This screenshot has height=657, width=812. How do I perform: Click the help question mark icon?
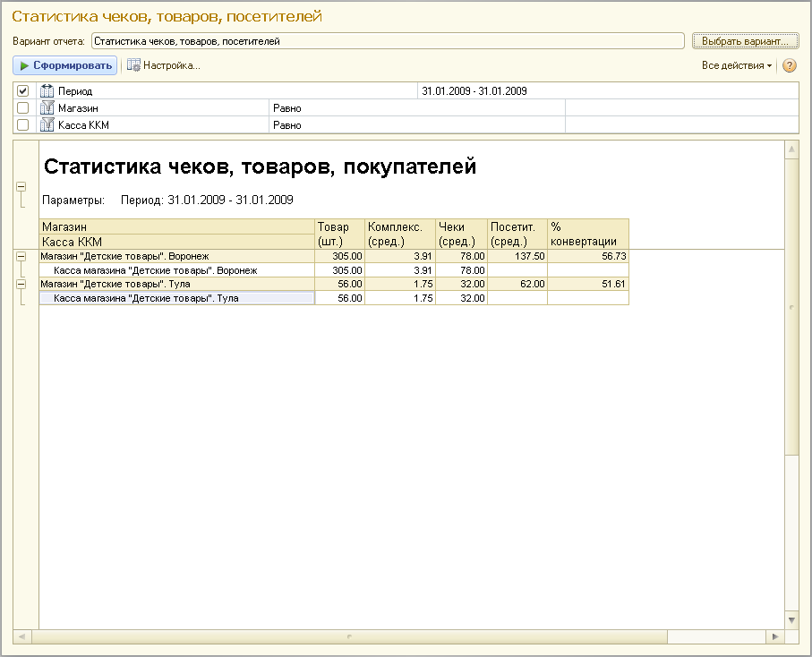tap(790, 65)
